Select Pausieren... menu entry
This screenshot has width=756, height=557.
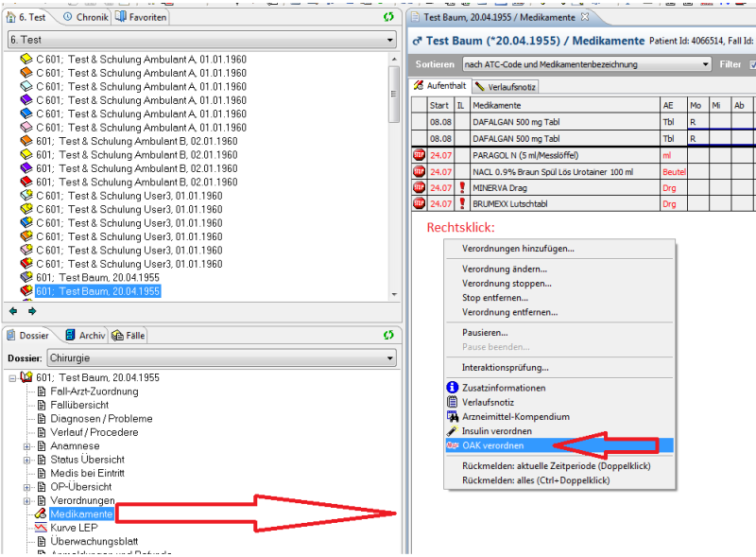(x=485, y=333)
